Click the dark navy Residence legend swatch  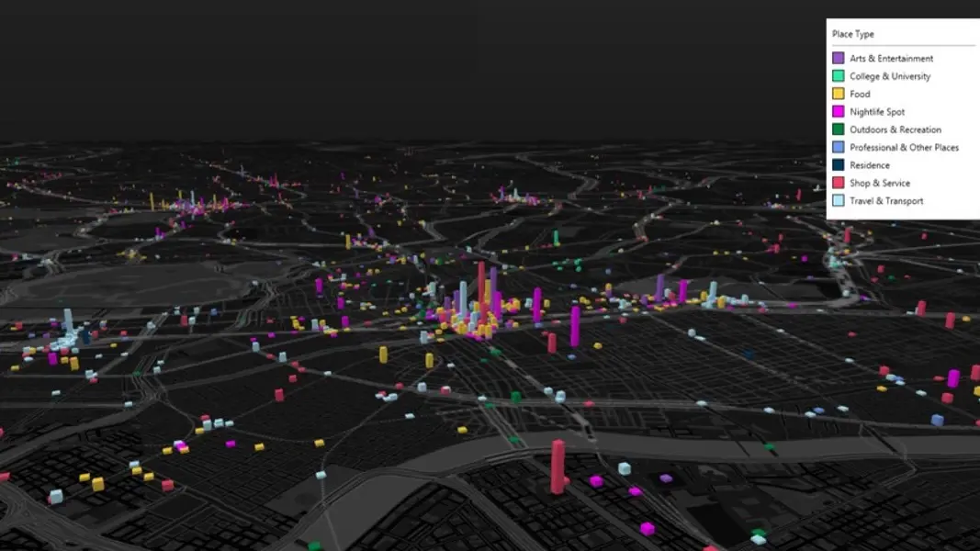click(839, 165)
